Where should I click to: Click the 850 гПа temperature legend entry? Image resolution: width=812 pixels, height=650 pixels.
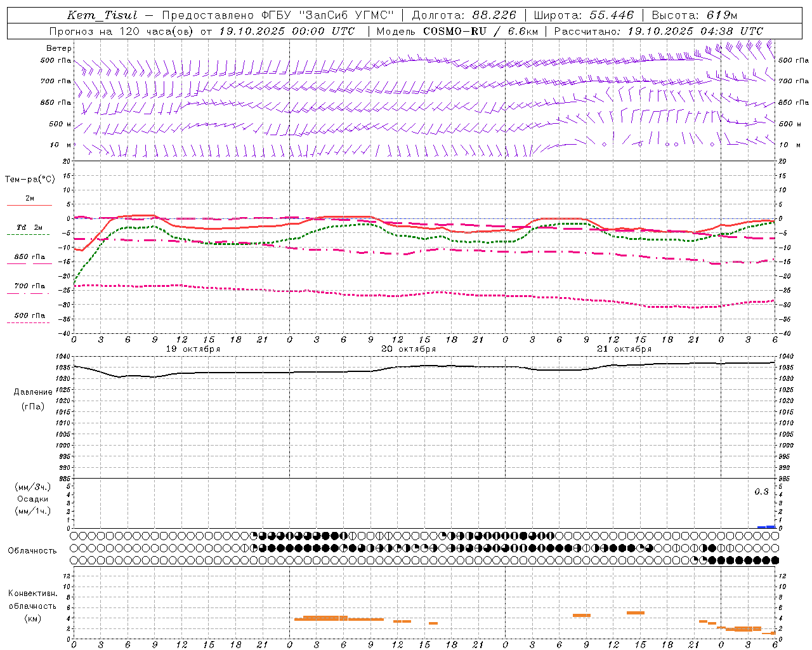tap(29, 257)
